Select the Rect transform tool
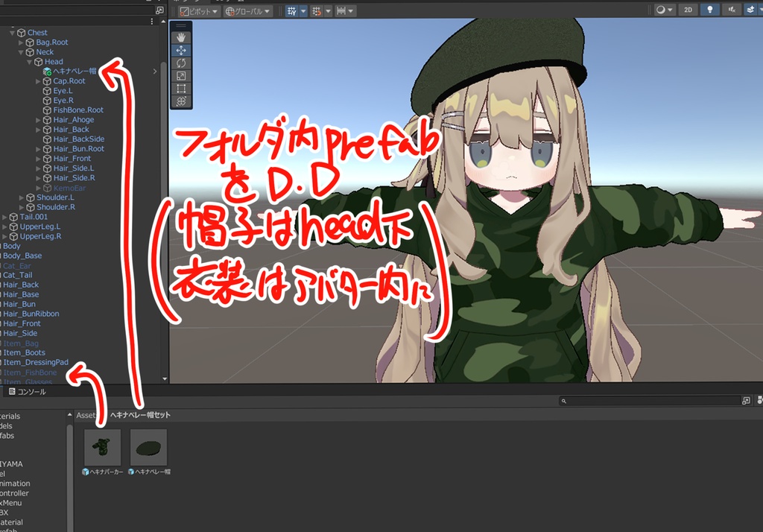 (x=181, y=88)
